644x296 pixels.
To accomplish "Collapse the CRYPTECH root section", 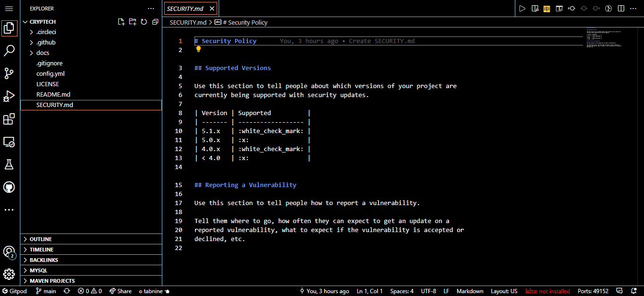I will pyautogui.click(x=43, y=22).
